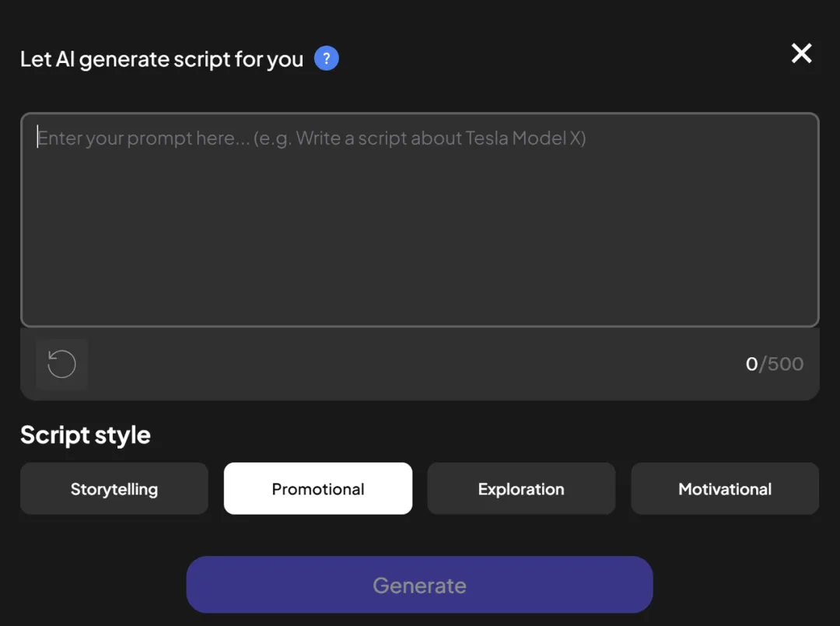Close the AI script generator dialog

801,53
